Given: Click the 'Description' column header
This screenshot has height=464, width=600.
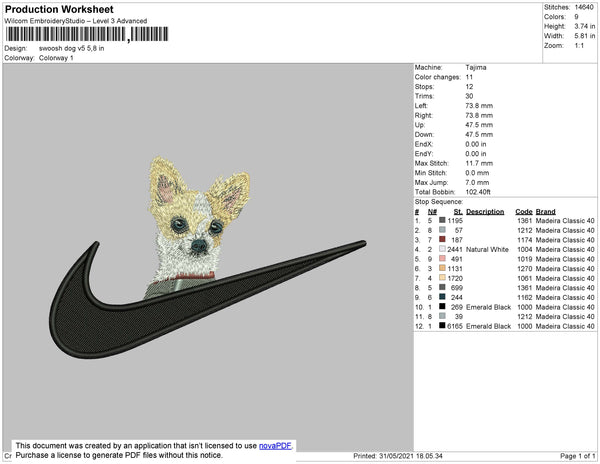Looking at the screenshot, I should 485,212.
